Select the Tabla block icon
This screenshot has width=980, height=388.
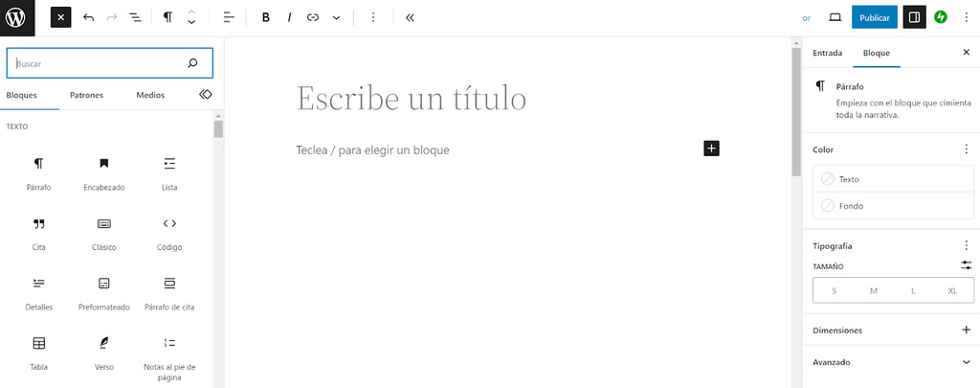pos(39,343)
